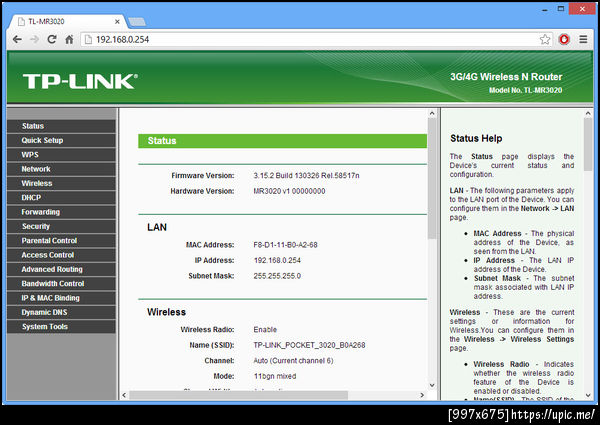The width and height of the screenshot is (600, 425).
Task: Reload the router page
Action: coord(52,39)
